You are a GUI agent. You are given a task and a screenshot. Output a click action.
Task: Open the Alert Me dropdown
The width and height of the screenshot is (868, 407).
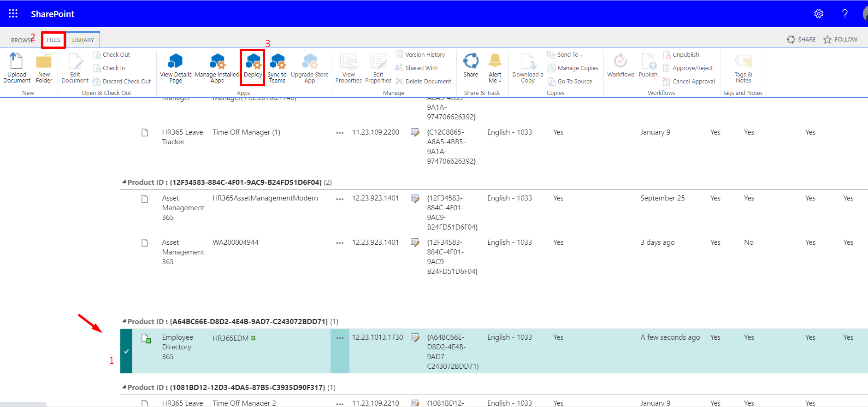(495, 68)
